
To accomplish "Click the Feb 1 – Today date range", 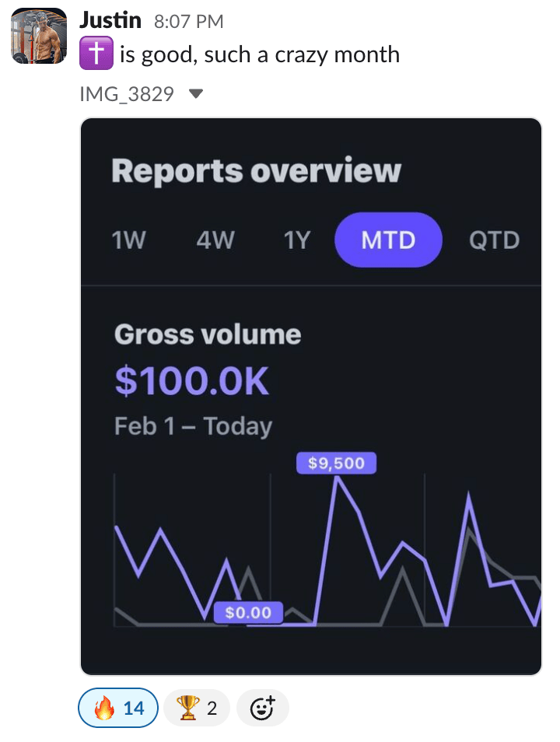I will tap(193, 426).
